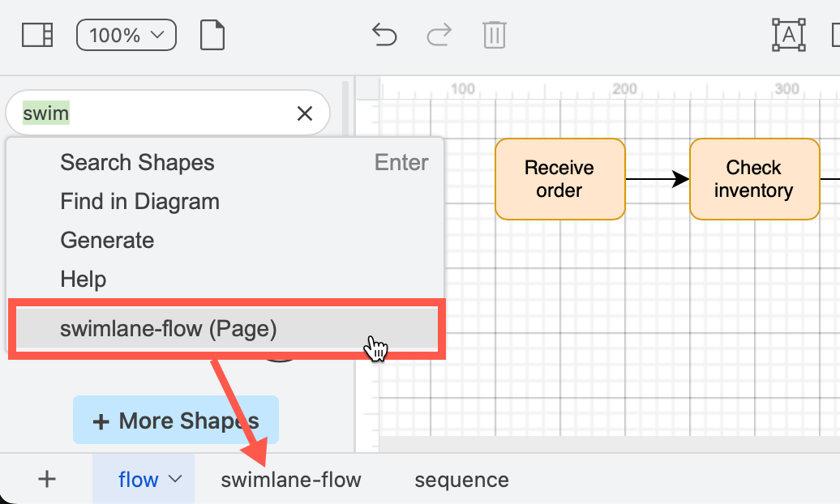Click the Check inventory shape on the canvas
The image size is (840, 504).
754,179
